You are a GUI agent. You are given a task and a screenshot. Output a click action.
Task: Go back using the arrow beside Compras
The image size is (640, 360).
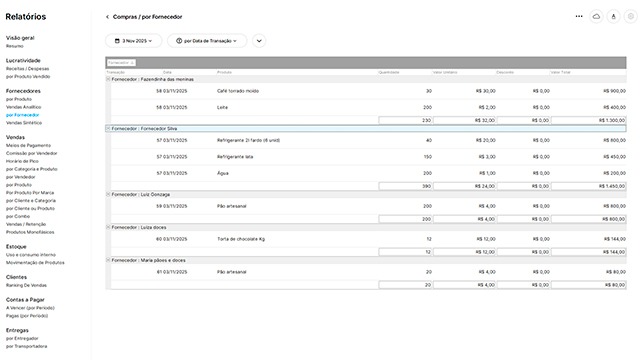tap(107, 17)
